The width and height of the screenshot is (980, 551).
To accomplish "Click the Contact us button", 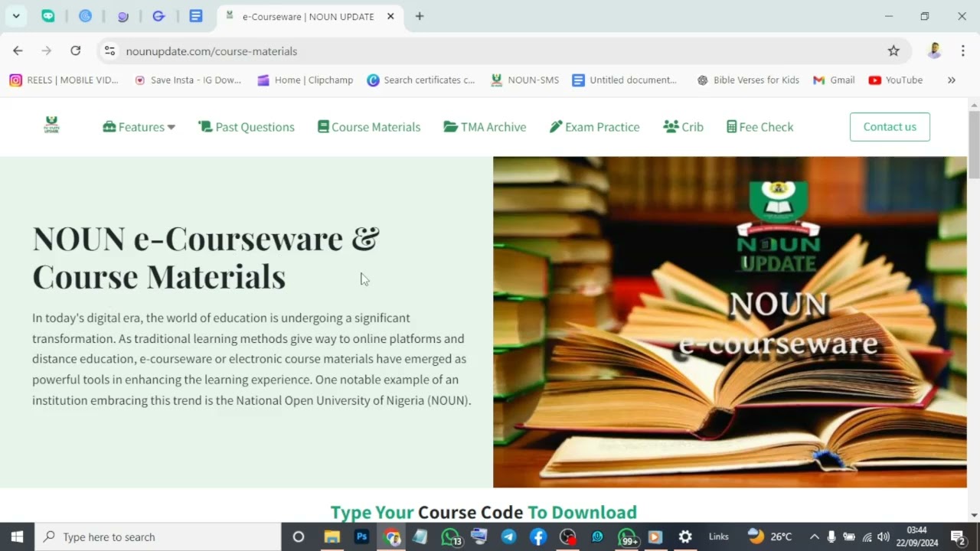I will [x=890, y=127].
